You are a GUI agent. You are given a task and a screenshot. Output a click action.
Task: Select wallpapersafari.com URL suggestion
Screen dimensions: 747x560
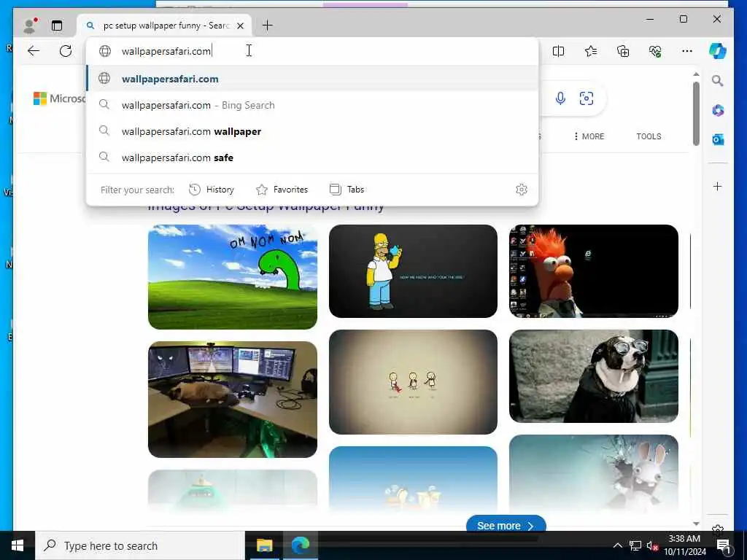(312, 79)
